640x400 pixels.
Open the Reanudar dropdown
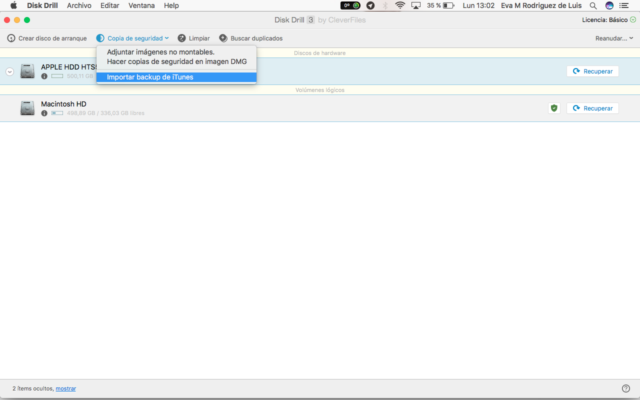614,38
